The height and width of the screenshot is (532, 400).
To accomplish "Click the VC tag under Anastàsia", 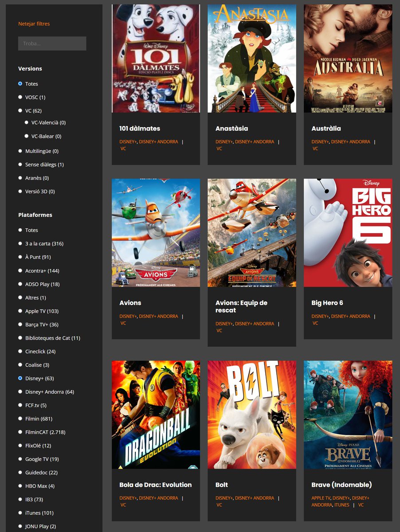I will pyautogui.click(x=220, y=149).
